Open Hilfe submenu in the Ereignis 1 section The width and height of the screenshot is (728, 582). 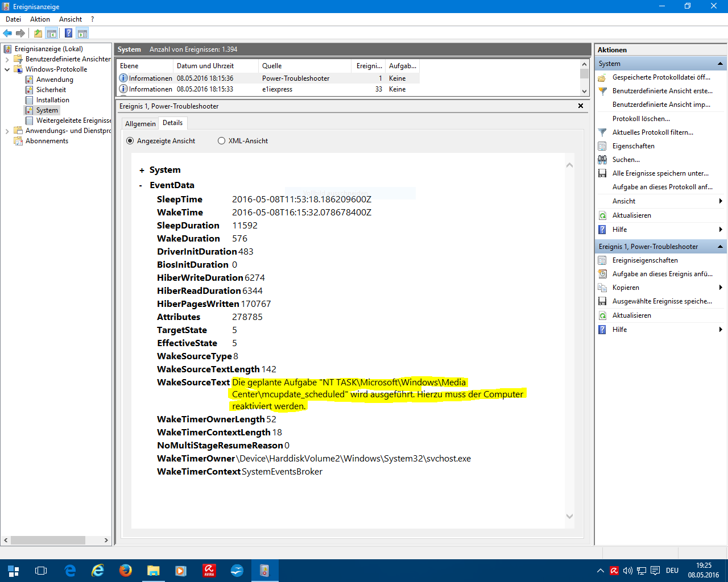click(661, 330)
